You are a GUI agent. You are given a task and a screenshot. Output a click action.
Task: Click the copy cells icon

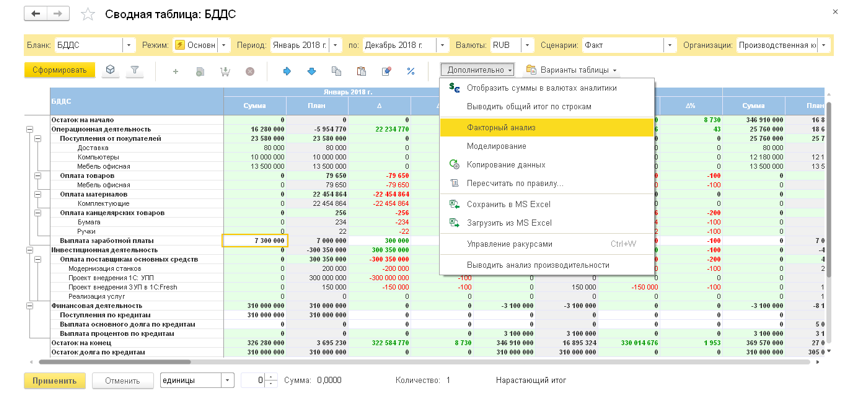[336, 71]
